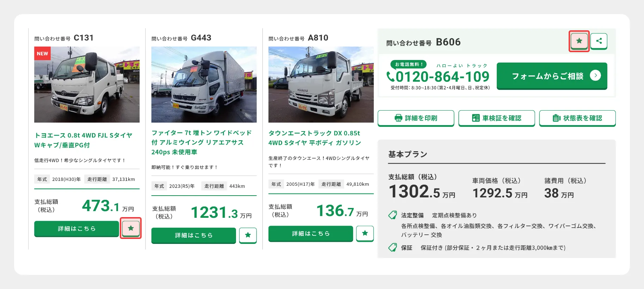This screenshot has height=289, width=644.
Task: Click the checklist icon in 車検証を確認
Action: [x=476, y=118]
